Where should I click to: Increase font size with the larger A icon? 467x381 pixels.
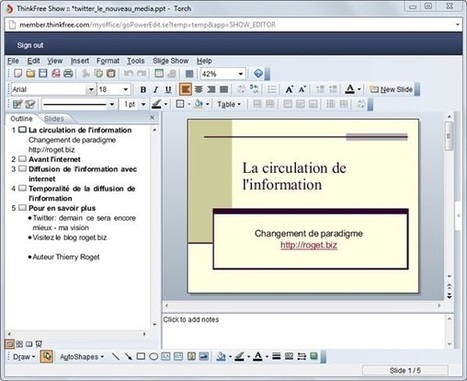[289, 89]
